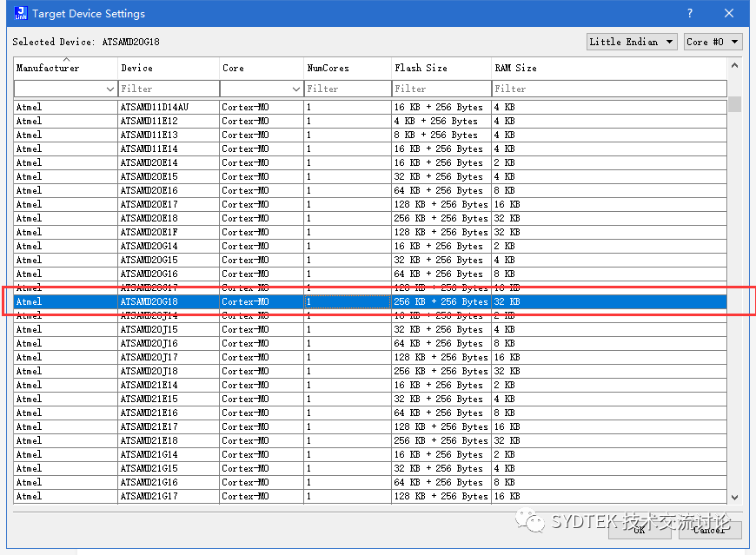Open the Core #0 dropdown
The image size is (756, 555).
tap(713, 42)
